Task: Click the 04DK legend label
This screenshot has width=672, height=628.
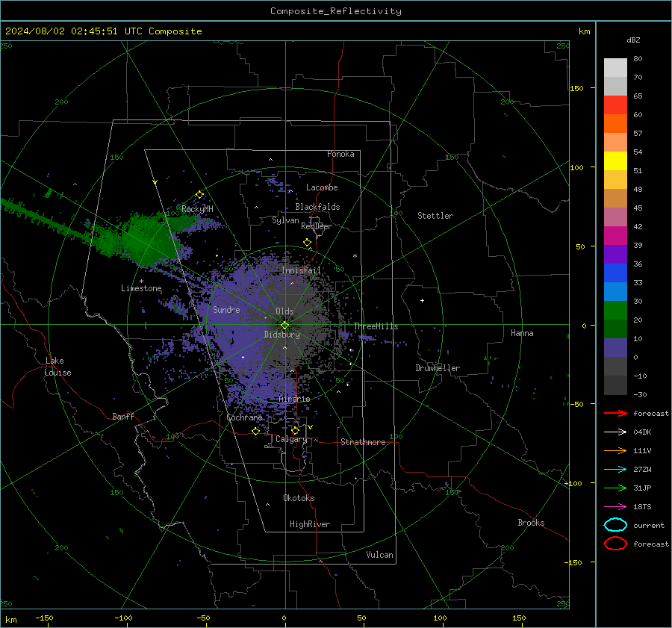Action: coord(642,432)
